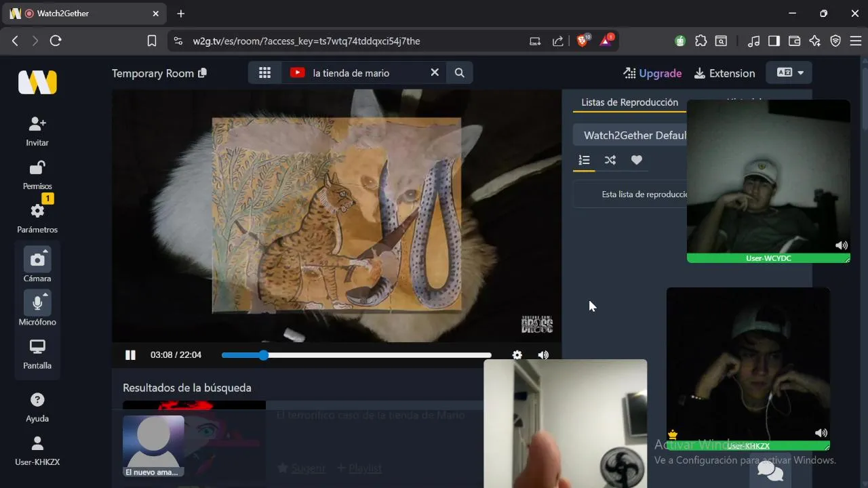This screenshot has height=488, width=868.
Task: Add the search result to Playlist
Action: pyautogui.click(x=359, y=468)
